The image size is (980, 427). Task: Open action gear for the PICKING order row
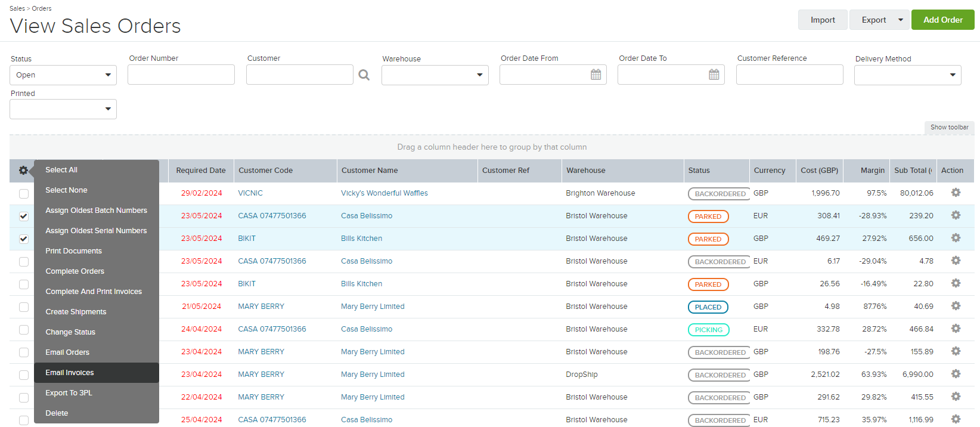956,329
